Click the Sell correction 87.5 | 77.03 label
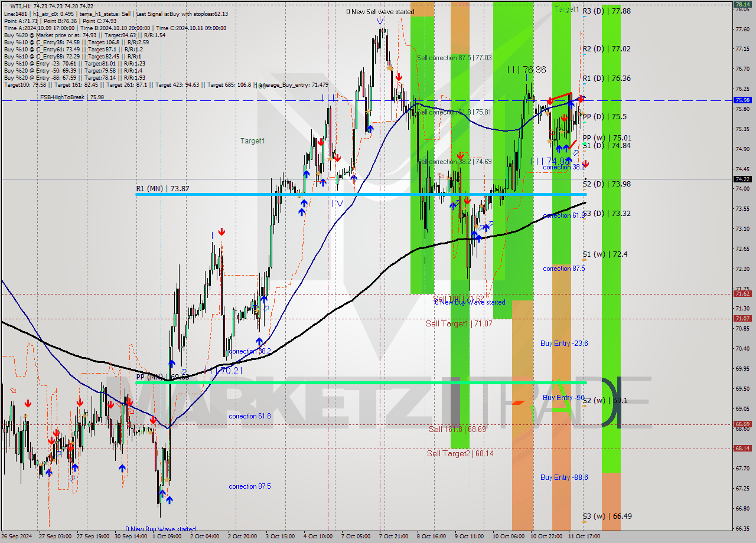The image size is (756, 543). (x=454, y=58)
